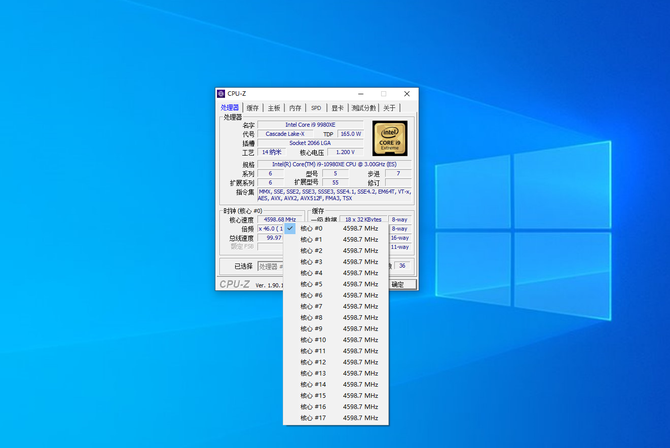Click the 工艺 value 14 纳米
Screen dimensions: 670x448
pos(272,152)
